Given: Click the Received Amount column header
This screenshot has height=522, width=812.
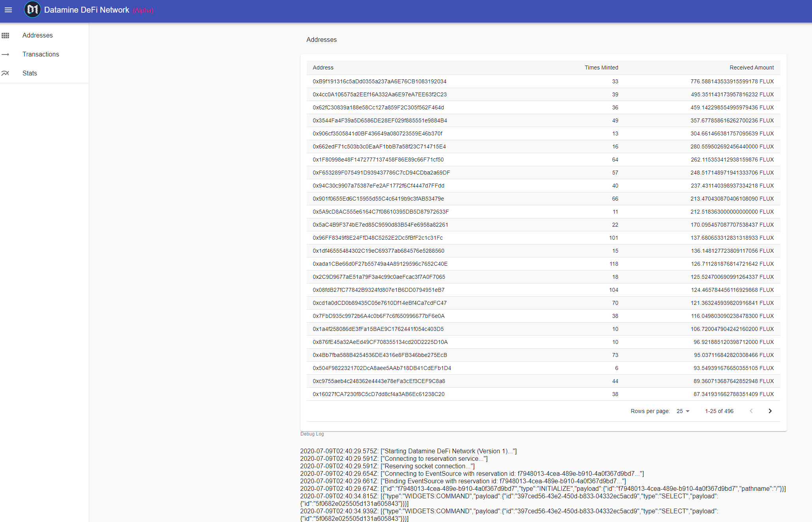Looking at the screenshot, I should pos(752,68).
